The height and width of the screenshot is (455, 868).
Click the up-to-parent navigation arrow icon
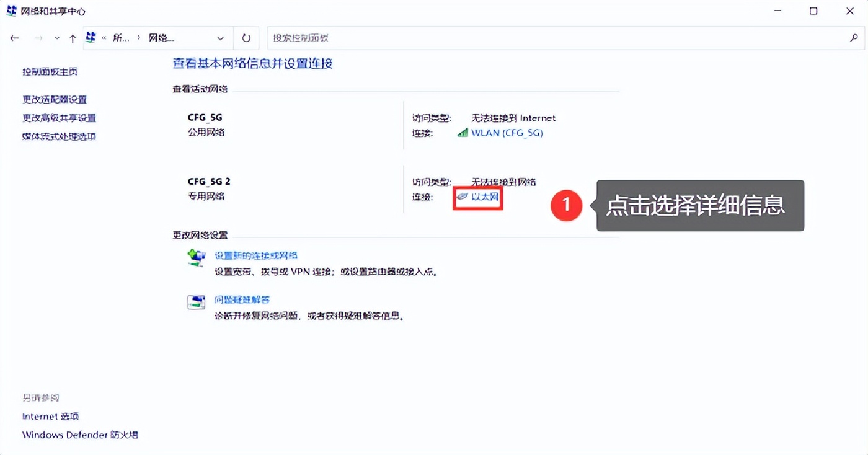pos(73,37)
